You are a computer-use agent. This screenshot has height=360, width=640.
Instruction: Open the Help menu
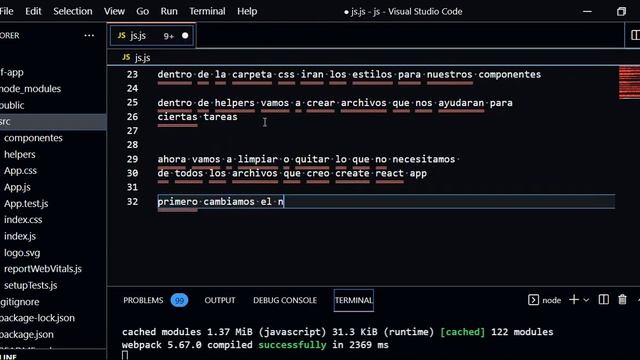(x=247, y=11)
